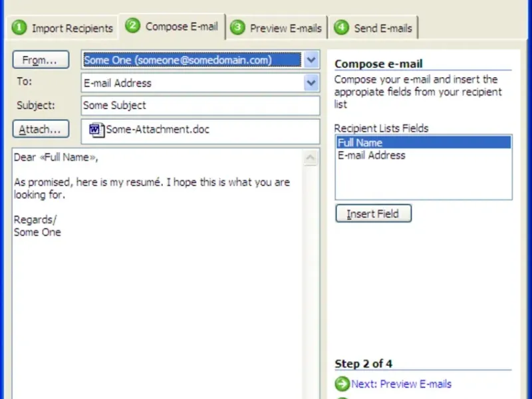Go to the Send E-mails tab
The width and height of the screenshot is (532, 399).
(x=373, y=28)
